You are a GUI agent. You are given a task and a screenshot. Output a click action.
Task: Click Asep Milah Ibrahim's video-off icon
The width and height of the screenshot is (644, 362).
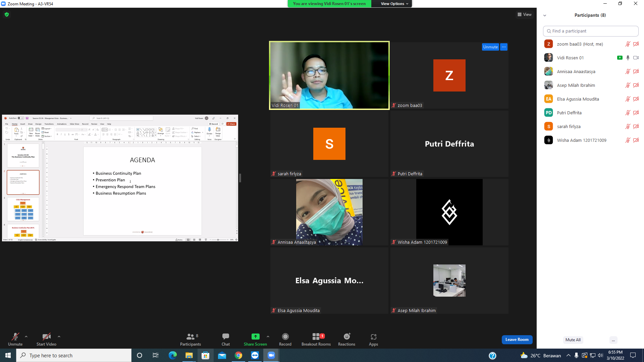pos(636,85)
